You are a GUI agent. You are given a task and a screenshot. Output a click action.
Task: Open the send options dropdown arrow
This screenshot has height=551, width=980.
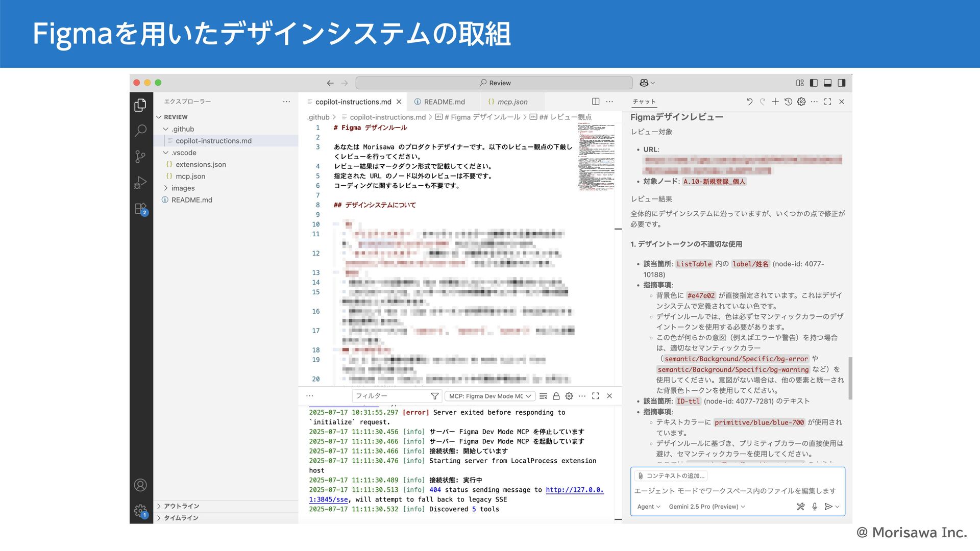click(x=837, y=507)
